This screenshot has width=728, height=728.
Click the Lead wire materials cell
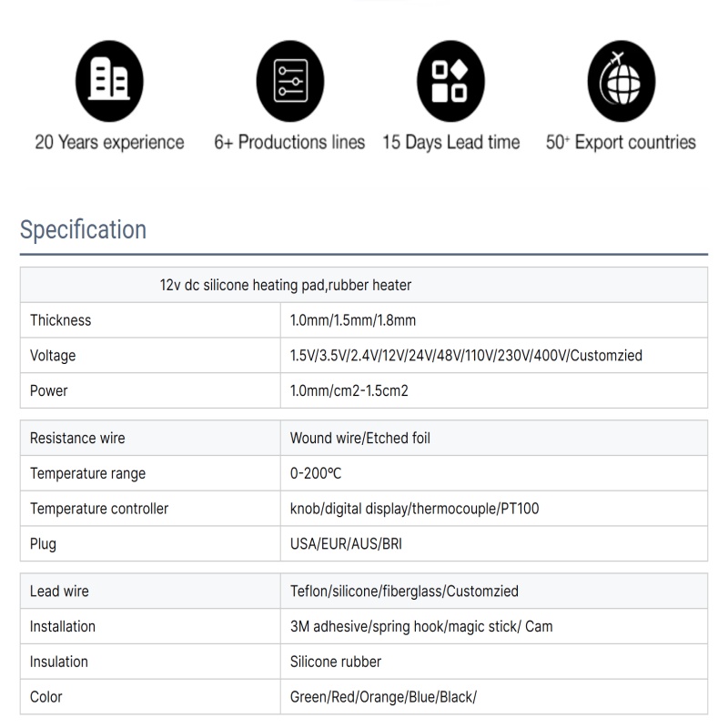[x=404, y=591]
